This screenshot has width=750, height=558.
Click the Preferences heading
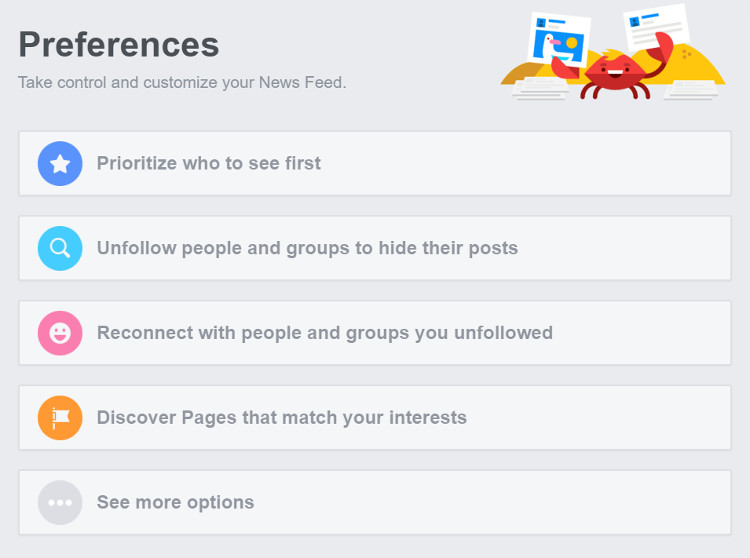pos(119,44)
